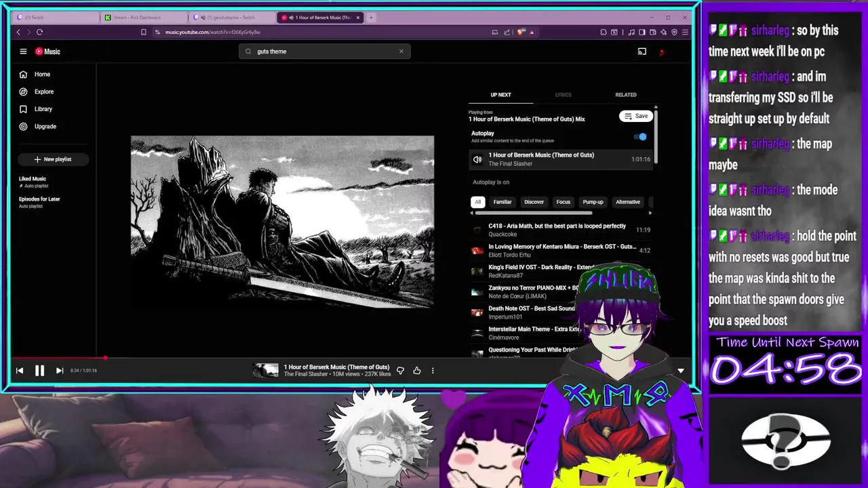Dislike the current song
This screenshot has height=488, width=868.
coord(400,371)
